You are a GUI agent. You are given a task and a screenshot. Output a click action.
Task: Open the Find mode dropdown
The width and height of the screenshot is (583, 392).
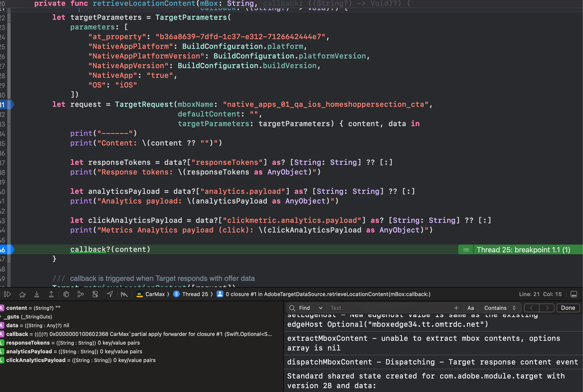tap(310, 308)
